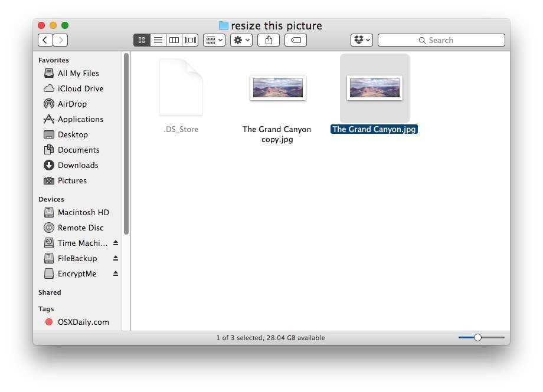Viewport: 543px width, 392px height.
Task: Open the Action gear menu
Action: pos(241,40)
